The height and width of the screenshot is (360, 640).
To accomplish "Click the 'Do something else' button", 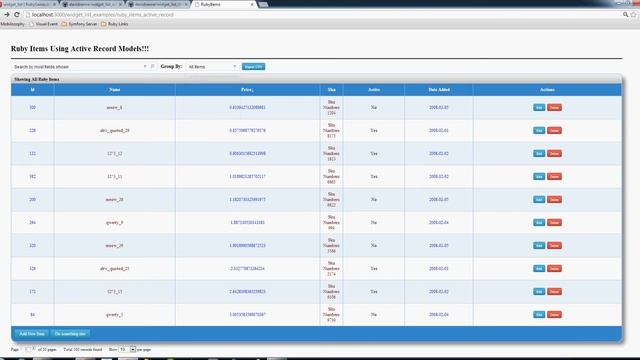I will pos(70,333).
